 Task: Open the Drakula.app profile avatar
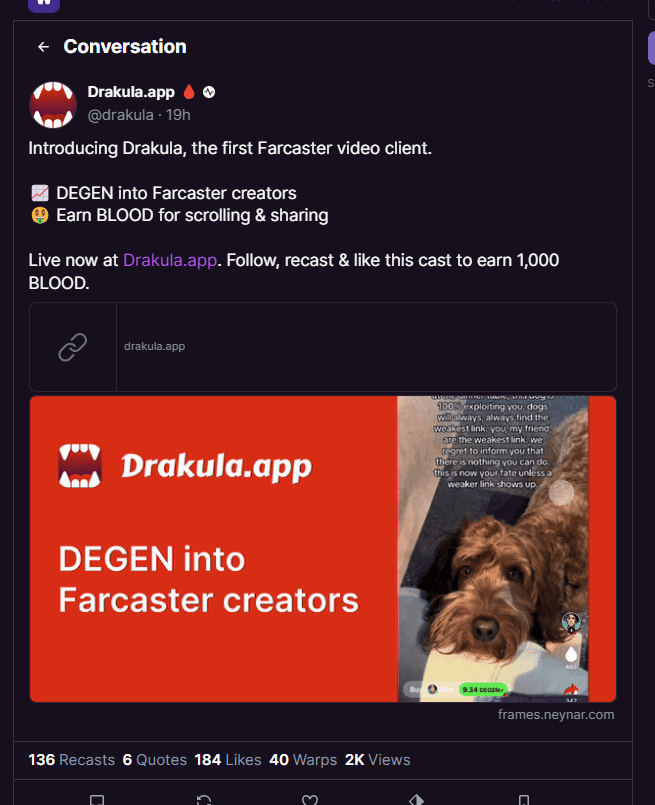pos(53,105)
